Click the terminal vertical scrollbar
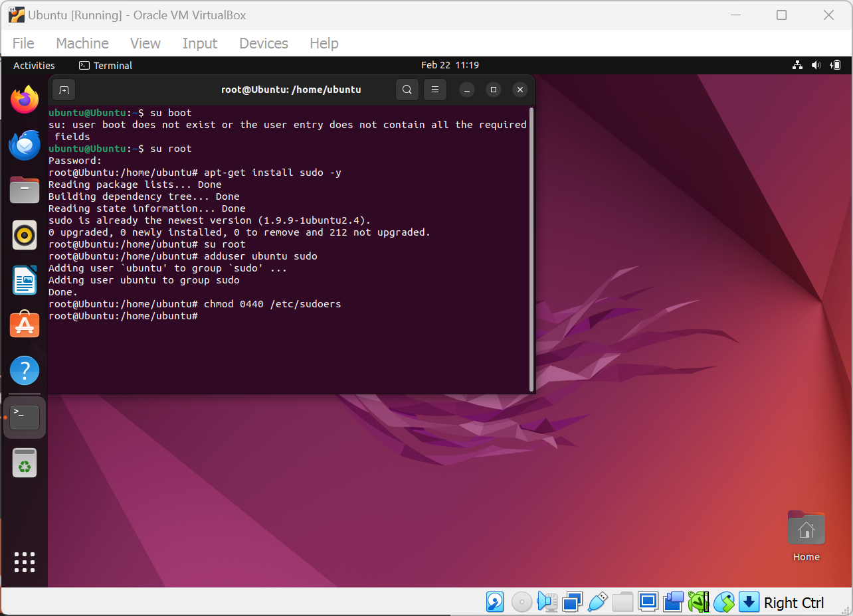 coord(531,249)
